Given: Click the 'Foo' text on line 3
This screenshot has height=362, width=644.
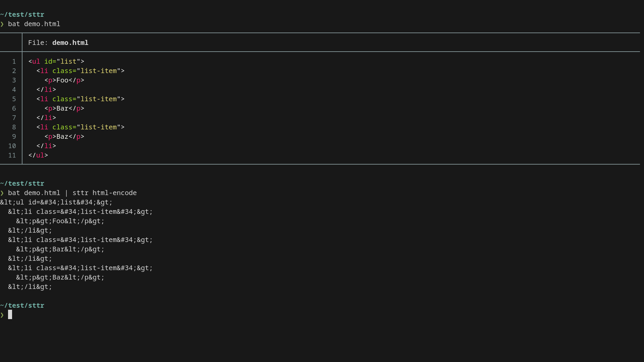Looking at the screenshot, I should point(62,80).
